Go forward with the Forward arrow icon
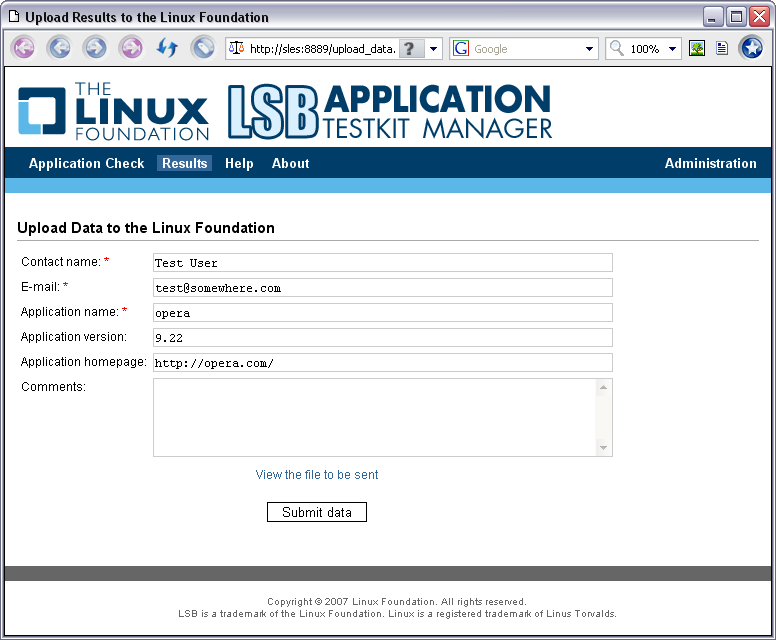The width and height of the screenshot is (776, 640). [96, 49]
